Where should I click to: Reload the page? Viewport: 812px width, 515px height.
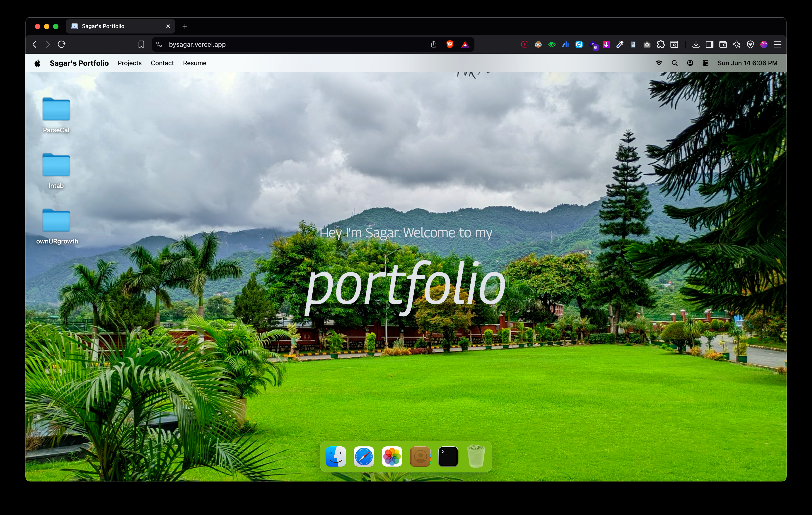point(61,44)
